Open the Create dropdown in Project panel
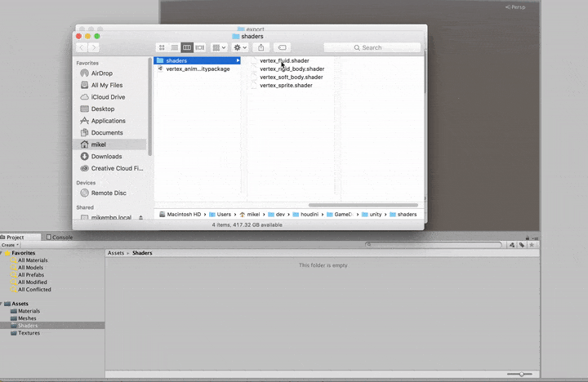 pyautogui.click(x=10, y=245)
